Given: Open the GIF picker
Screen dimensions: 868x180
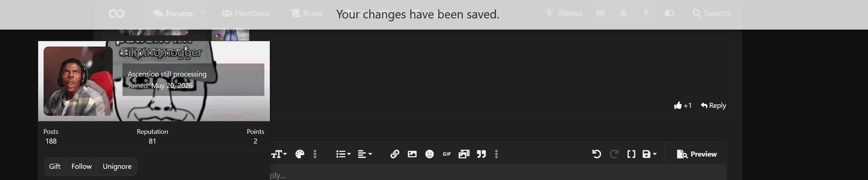Looking at the screenshot, I should point(447,154).
